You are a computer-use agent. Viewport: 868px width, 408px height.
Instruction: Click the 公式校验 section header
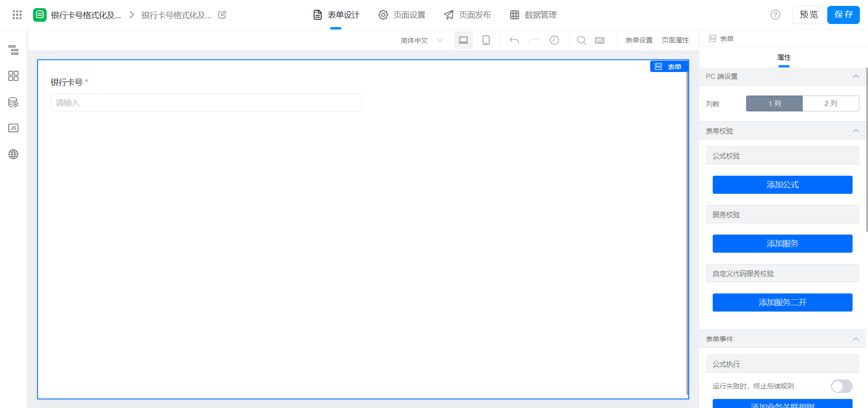(782, 155)
